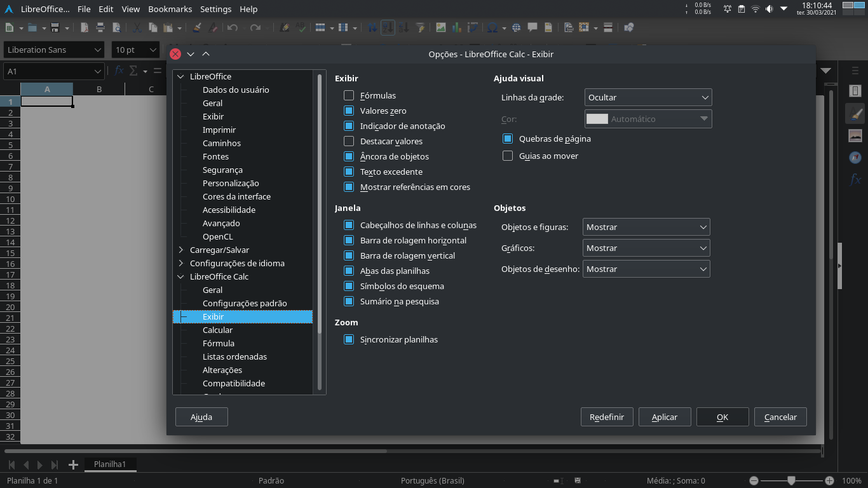
Task: Toggle Abas das planilhas checkbox
Action: coord(349,271)
